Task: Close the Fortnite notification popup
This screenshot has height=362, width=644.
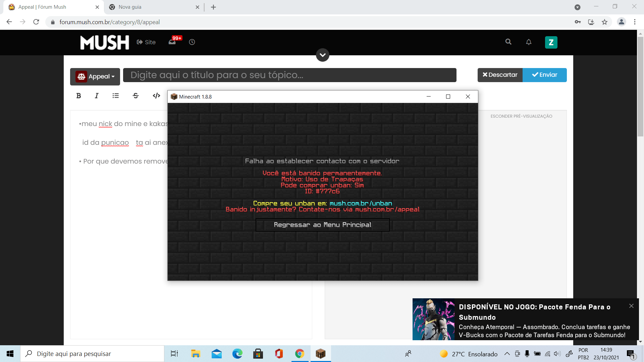Action: [631, 306]
